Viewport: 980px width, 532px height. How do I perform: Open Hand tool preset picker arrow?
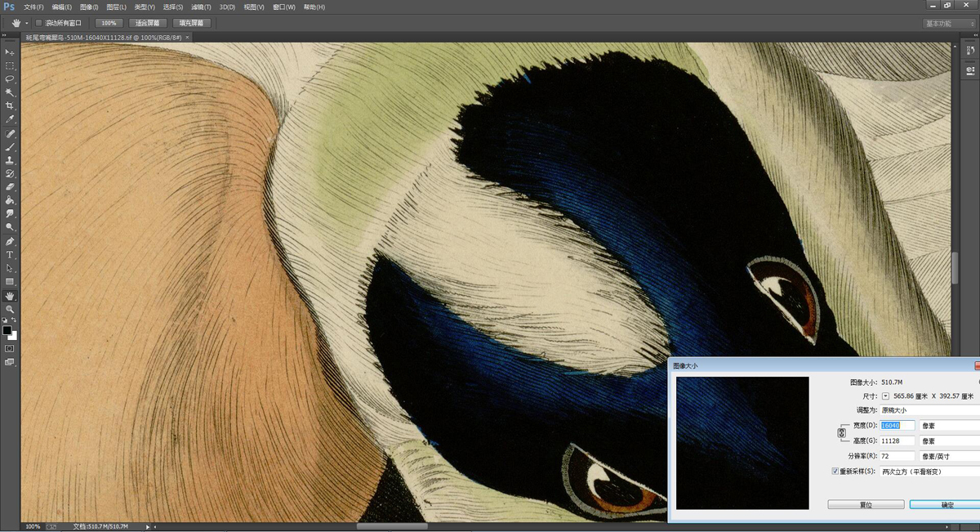tap(26, 24)
